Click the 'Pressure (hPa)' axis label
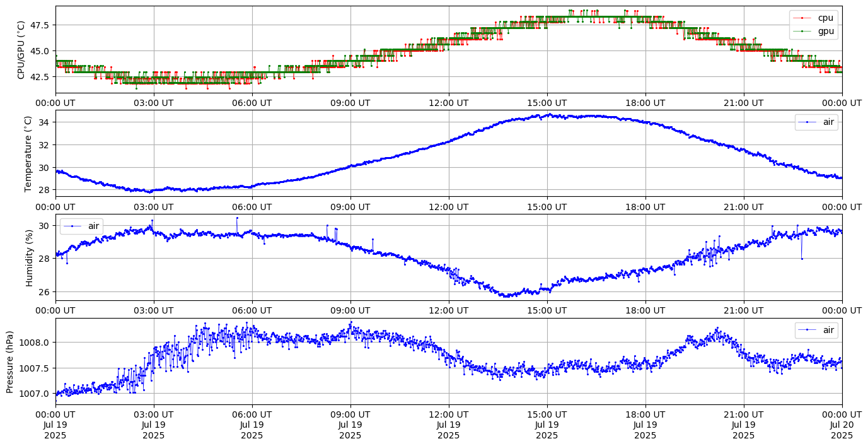Viewport: 868px width, 446px height. tap(10, 361)
